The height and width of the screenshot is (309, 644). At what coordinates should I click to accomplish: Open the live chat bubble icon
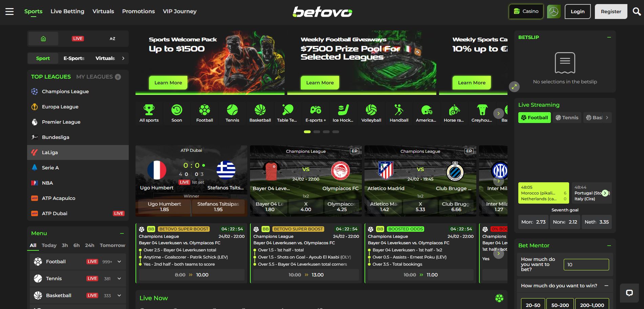(629, 293)
